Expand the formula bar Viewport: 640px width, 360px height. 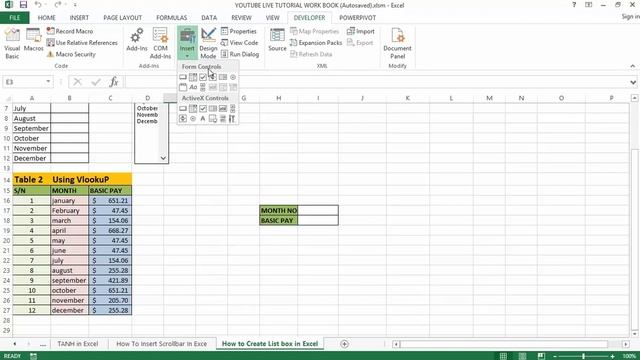(x=633, y=82)
